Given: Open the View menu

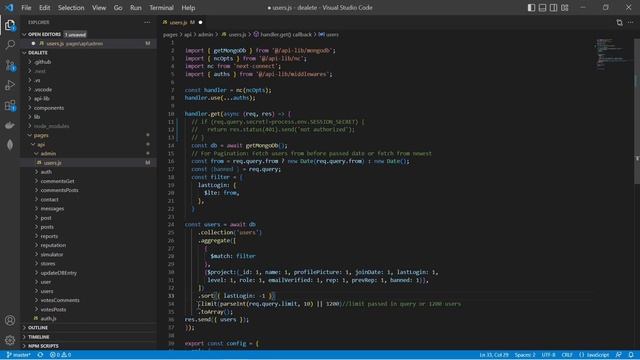Looking at the screenshot, I should click(99, 8).
